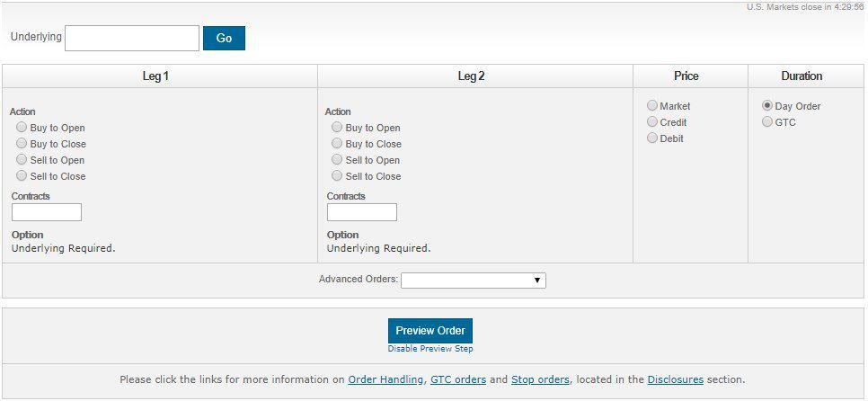Select Buy to Open for Leg 1
Image resolution: width=868 pixels, height=401 pixels.
[22, 128]
